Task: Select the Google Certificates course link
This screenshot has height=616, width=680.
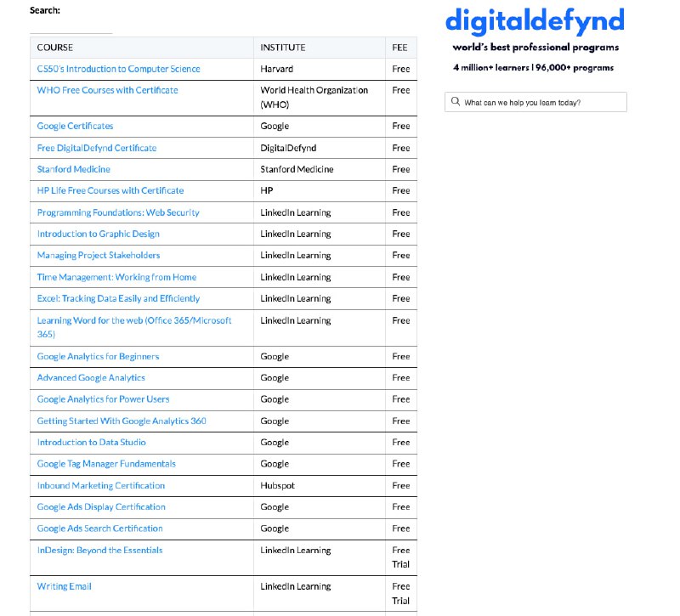Action: click(75, 126)
